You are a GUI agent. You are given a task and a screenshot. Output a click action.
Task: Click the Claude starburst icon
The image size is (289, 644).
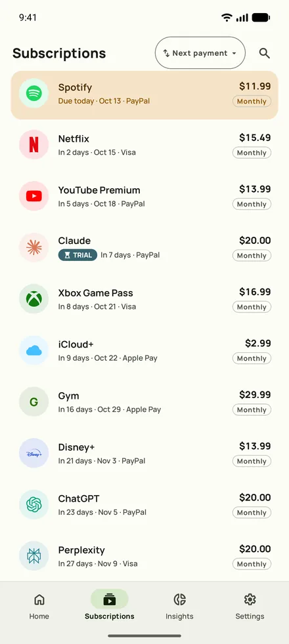[33, 247]
